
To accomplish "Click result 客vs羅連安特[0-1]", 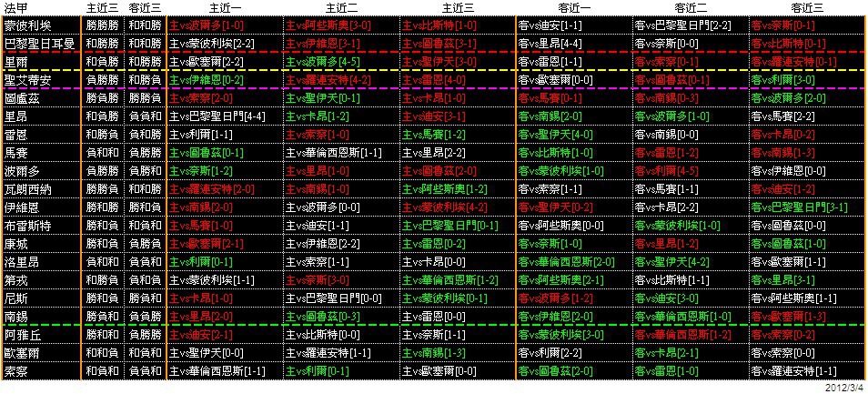I will click(793, 62).
